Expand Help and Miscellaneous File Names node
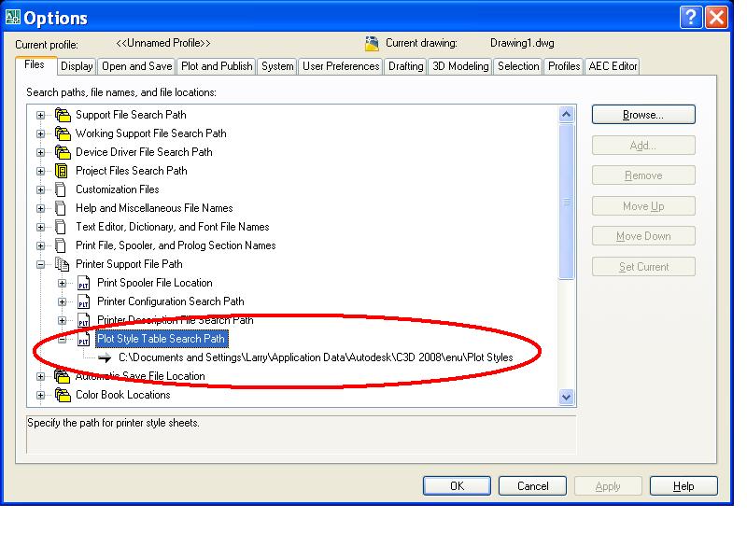 click(x=40, y=208)
